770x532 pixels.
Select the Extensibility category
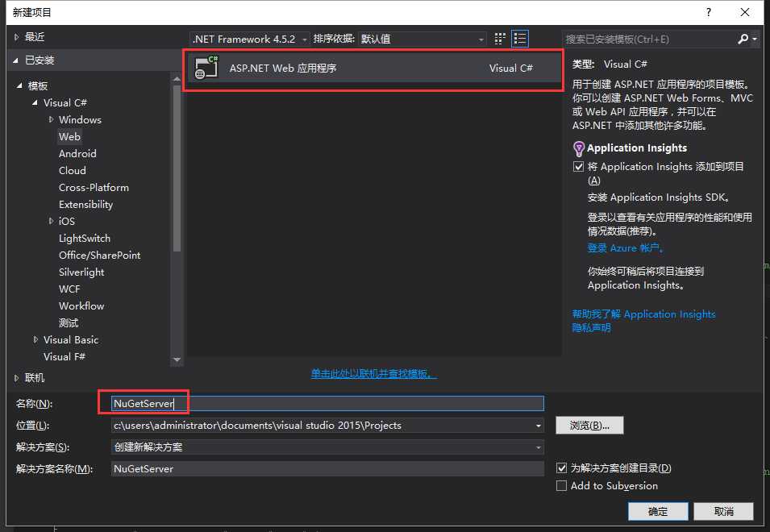point(86,204)
